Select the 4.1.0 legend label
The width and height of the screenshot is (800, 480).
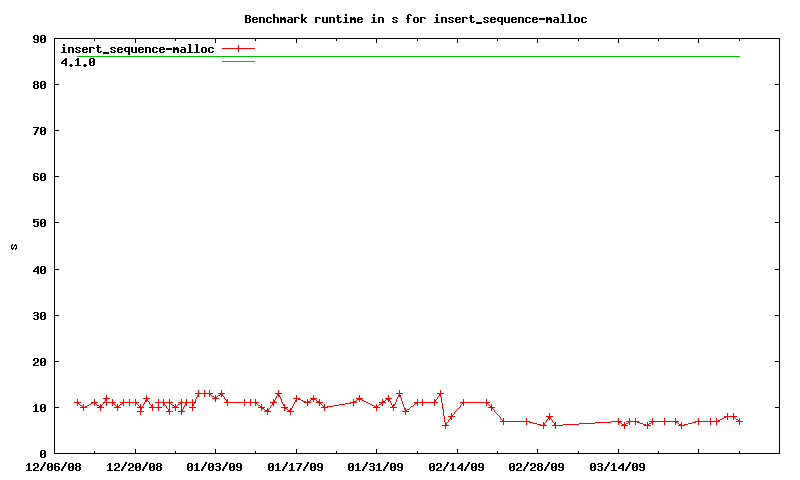[x=78, y=62]
